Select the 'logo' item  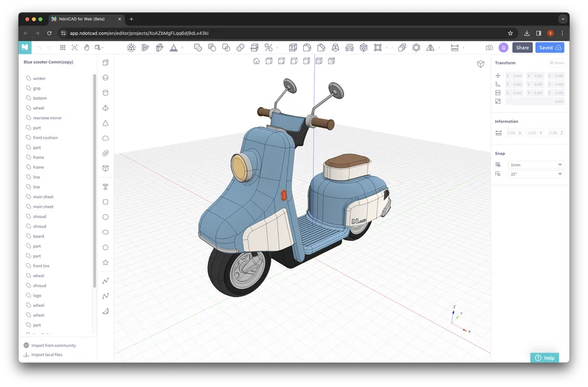(37, 295)
